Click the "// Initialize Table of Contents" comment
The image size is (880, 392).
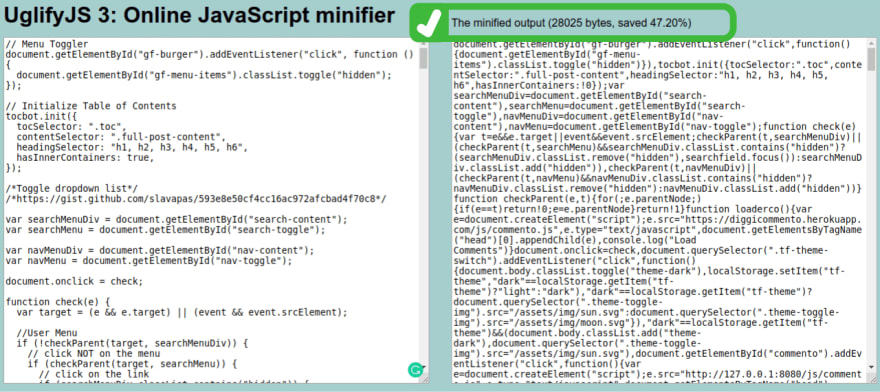(91, 106)
